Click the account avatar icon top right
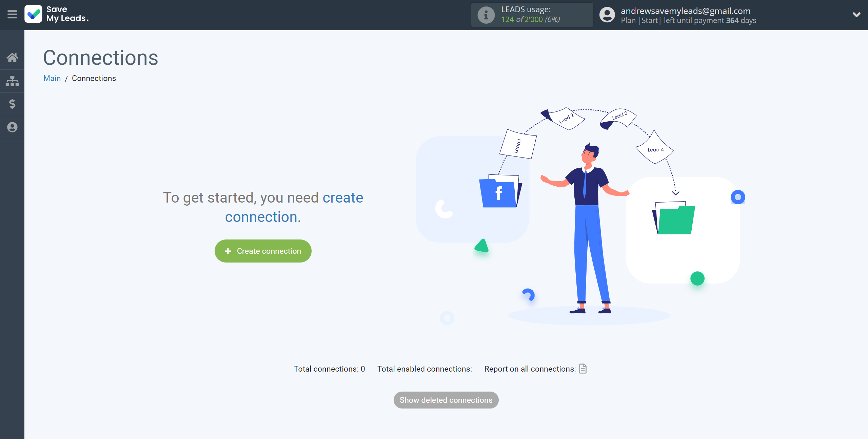The image size is (868, 439). pos(608,15)
